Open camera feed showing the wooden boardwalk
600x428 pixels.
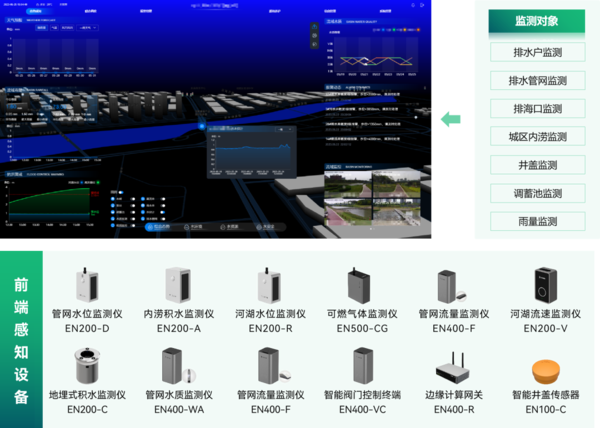click(396, 212)
